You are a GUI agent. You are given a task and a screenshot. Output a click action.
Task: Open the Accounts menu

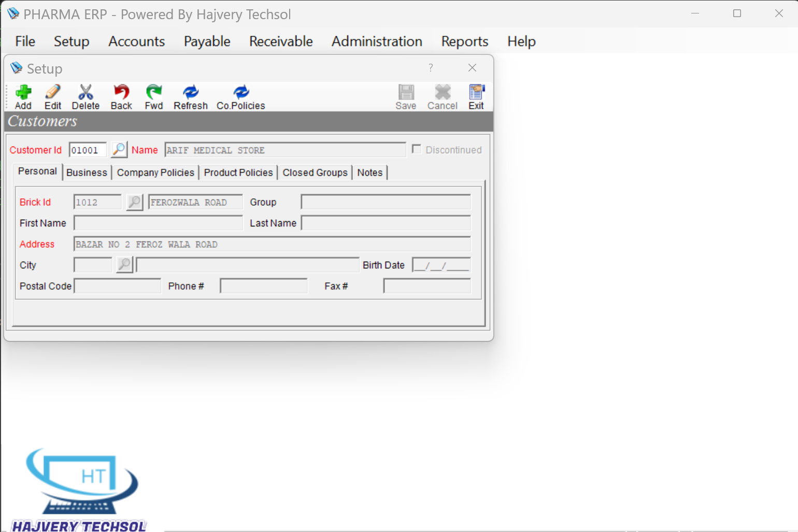click(x=137, y=41)
